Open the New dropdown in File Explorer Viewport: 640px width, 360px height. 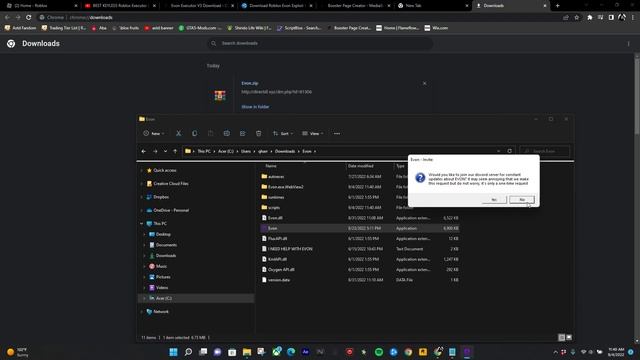(x=154, y=133)
